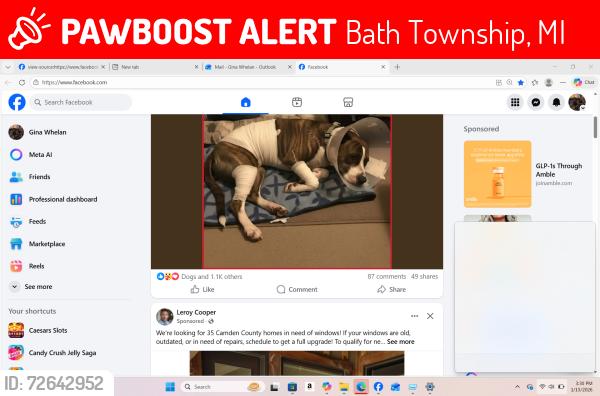Viewport: 600px width, 396px height.
Task: Open the Notifications bell icon
Action: (556, 102)
